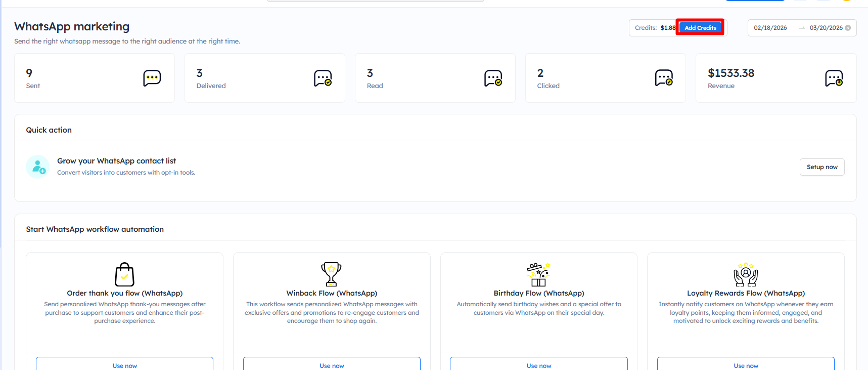
Task: Select the Grow your WhatsApp contact list heading
Action: 116,161
